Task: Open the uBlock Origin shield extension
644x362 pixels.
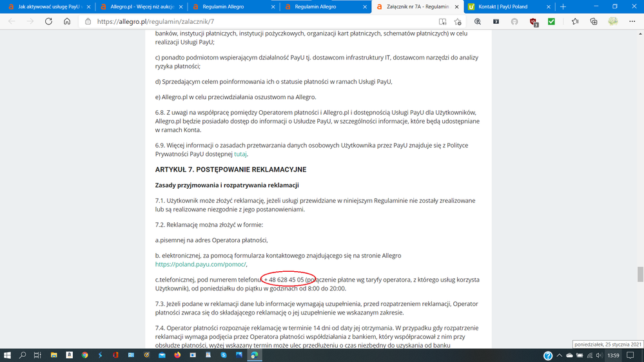Action: click(534, 22)
